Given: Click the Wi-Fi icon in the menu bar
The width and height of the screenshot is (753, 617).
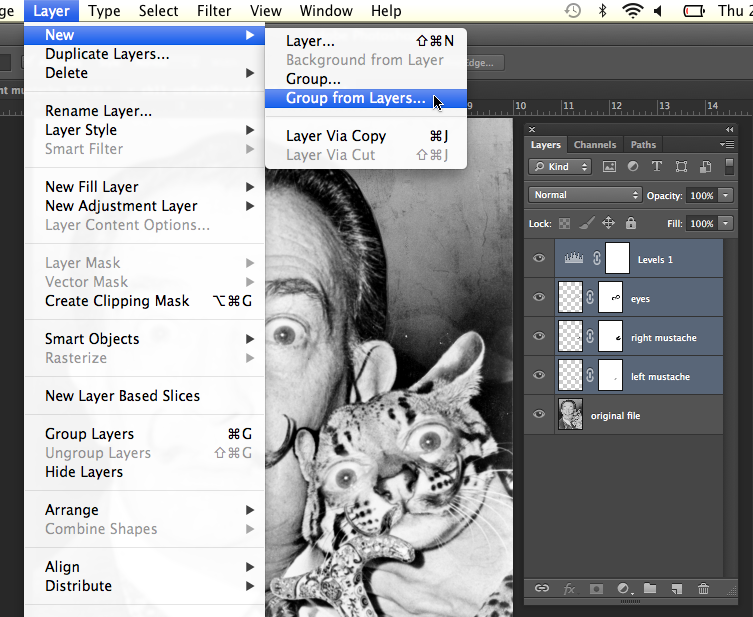Looking at the screenshot, I should pyautogui.click(x=632, y=11).
